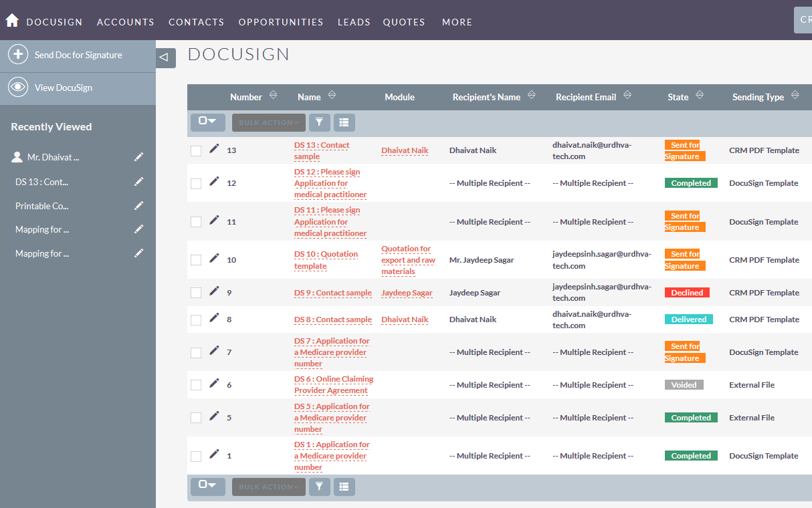Edit recently viewed Mr. Dhaivat pencil

click(x=138, y=157)
